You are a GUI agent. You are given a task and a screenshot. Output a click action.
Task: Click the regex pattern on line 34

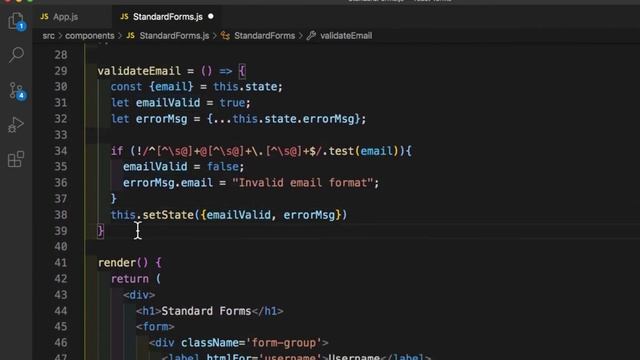pyautogui.click(x=232, y=151)
